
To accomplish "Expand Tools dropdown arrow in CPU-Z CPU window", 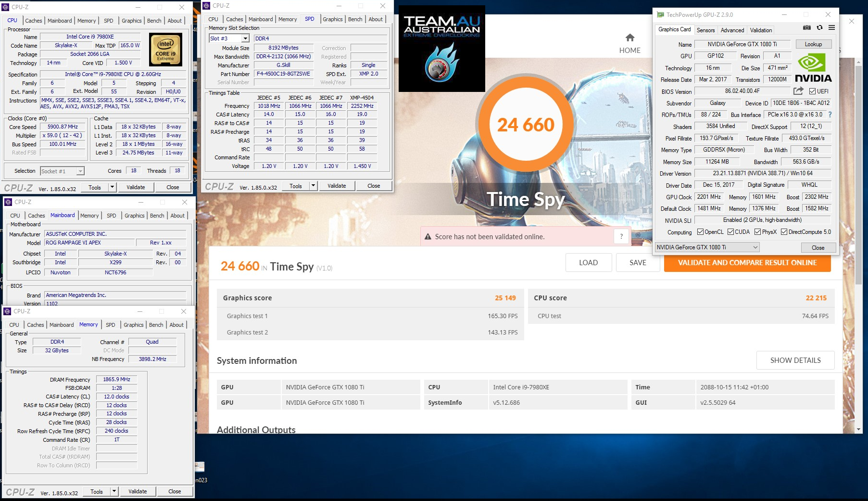I will [112, 187].
